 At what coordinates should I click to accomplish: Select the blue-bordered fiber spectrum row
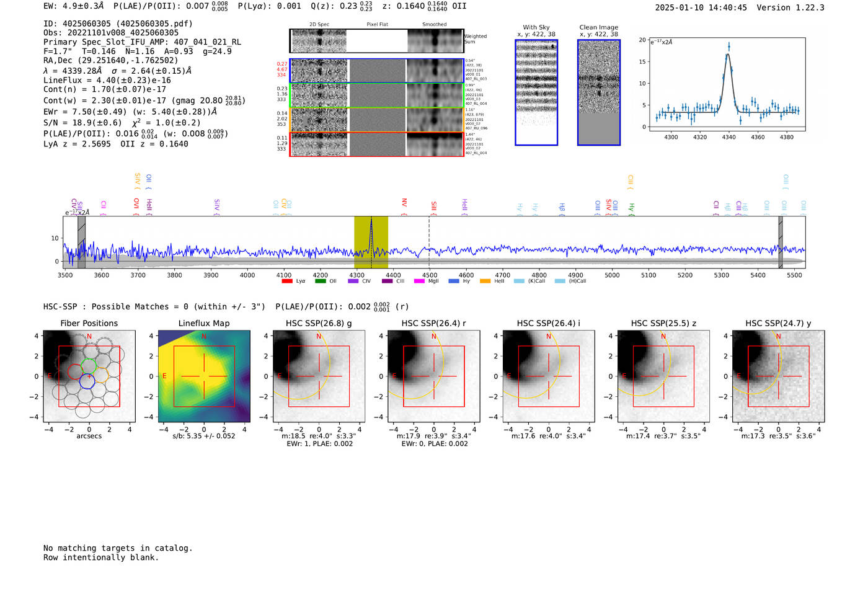point(376,71)
